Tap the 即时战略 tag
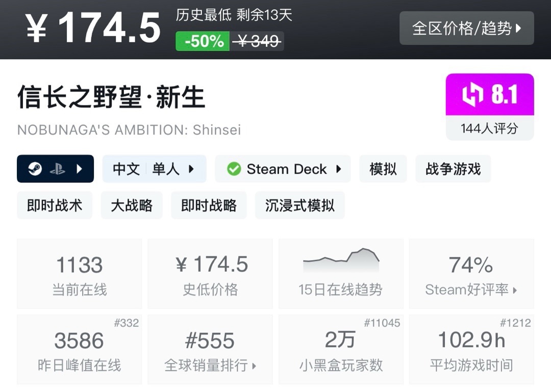The height and width of the screenshot is (392, 551). click(209, 205)
